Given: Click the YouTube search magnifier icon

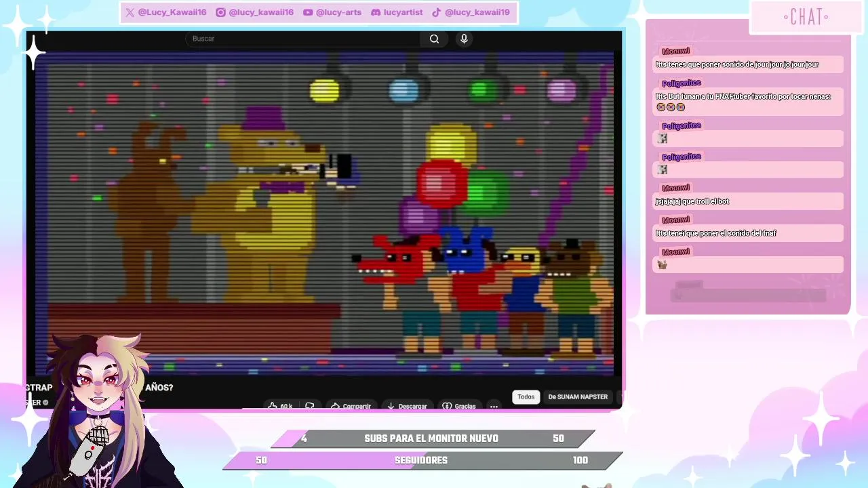Looking at the screenshot, I should click(434, 39).
